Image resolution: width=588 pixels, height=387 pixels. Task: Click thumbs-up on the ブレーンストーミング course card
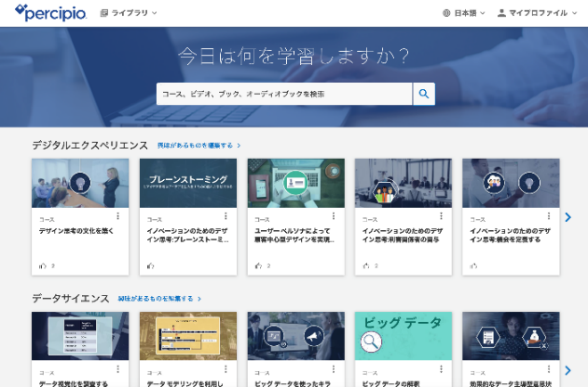[150, 266]
